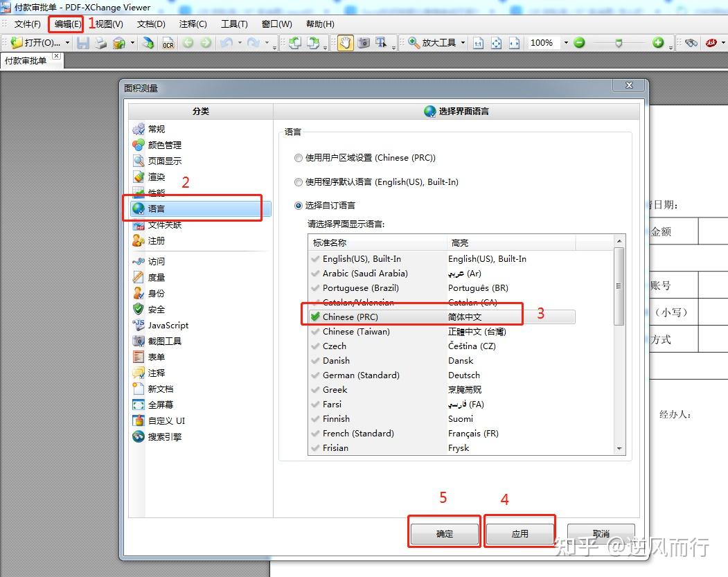
Task: Click the Actual size 1:1 icon
Action: [x=478, y=43]
